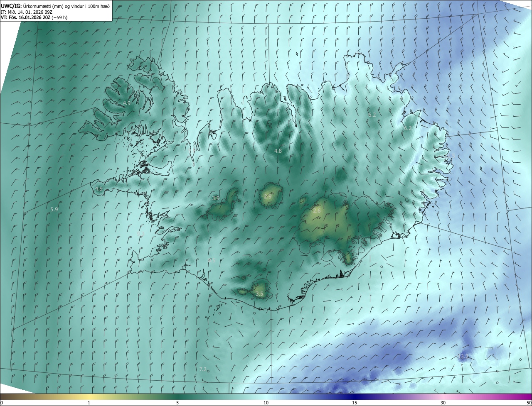Click the 4.9 value on the Westfjords peninsula
This screenshot has width=532, height=406.
pyautogui.click(x=127, y=103)
